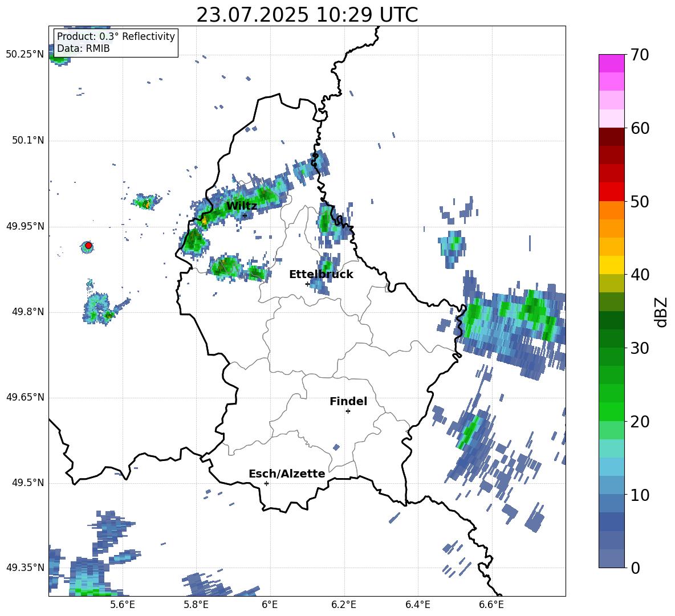Screen dimensions: 675x616
Task: Click the 49.8°N latitude label
Action: click(28, 312)
